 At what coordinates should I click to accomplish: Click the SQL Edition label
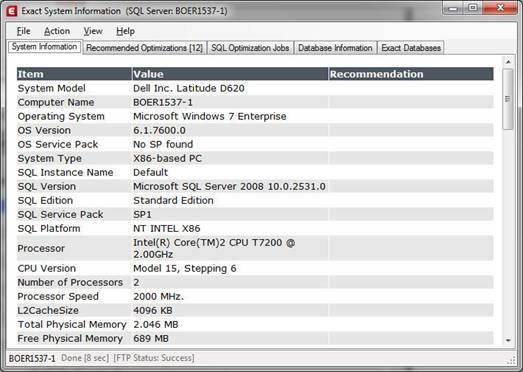click(x=45, y=201)
